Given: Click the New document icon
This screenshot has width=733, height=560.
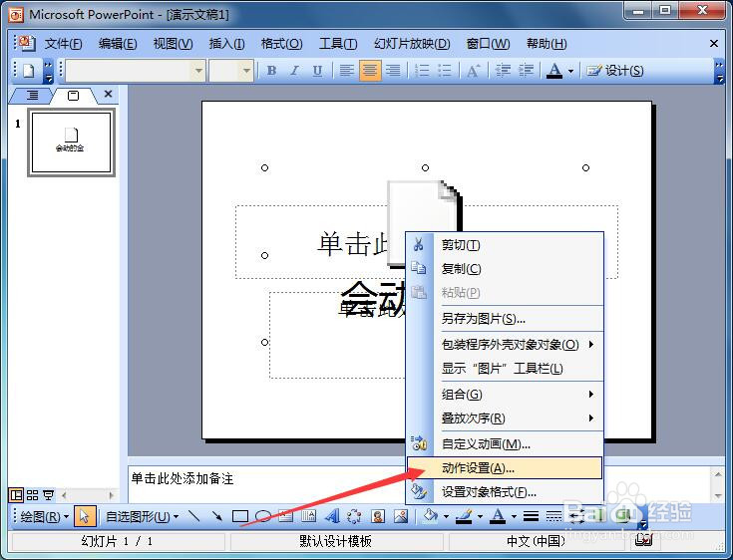Looking at the screenshot, I should click(29, 71).
